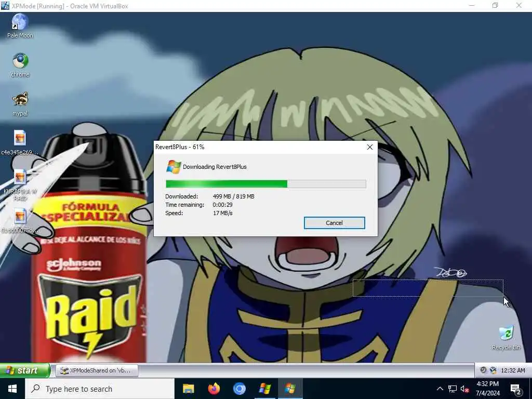Open the host network tray icon
This screenshot has width=532, height=399.
453,389
